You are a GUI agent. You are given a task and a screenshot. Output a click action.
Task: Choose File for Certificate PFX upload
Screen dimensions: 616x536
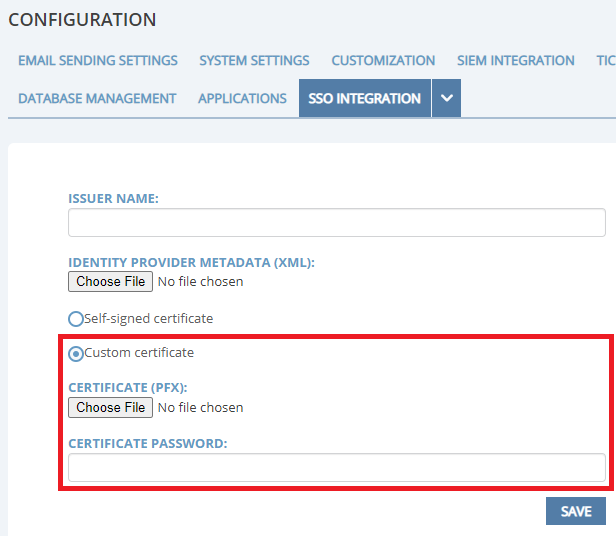111,407
